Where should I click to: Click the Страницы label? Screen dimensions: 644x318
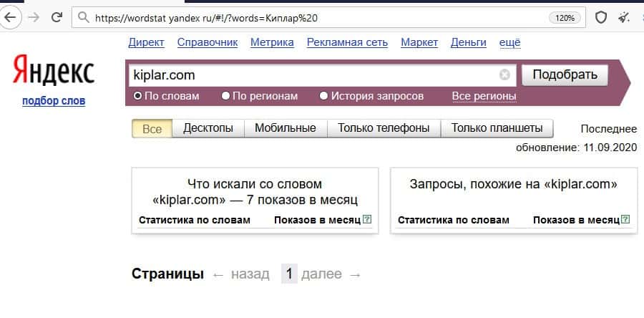pos(167,274)
